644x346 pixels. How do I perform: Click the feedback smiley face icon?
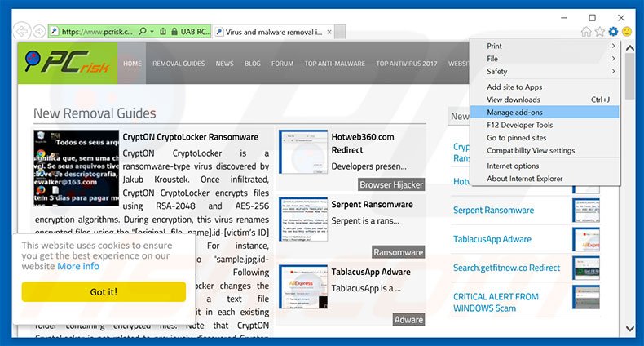[627, 32]
